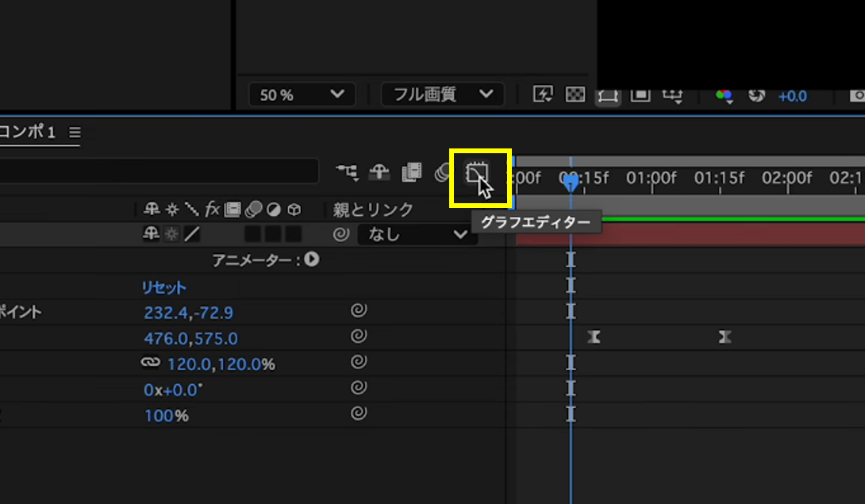865x504 pixels.
Task: Toggle the scale constrain proportions chain link
Action: point(151,363)
